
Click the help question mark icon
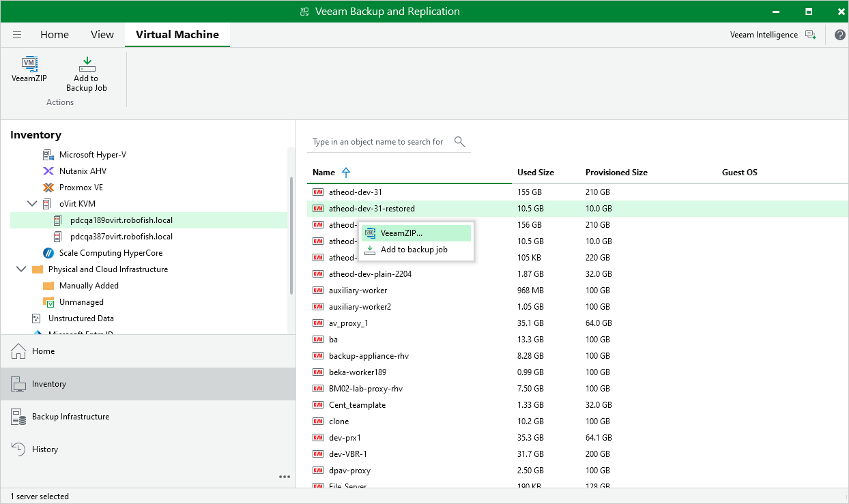[839, 34]
